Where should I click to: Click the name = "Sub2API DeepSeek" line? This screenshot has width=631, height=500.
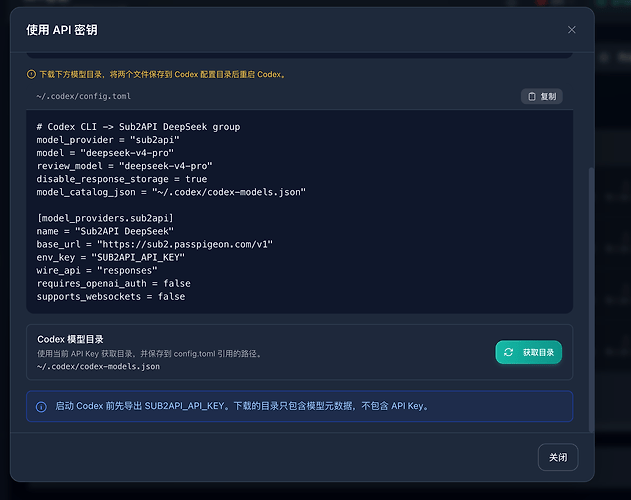[105, 231]
